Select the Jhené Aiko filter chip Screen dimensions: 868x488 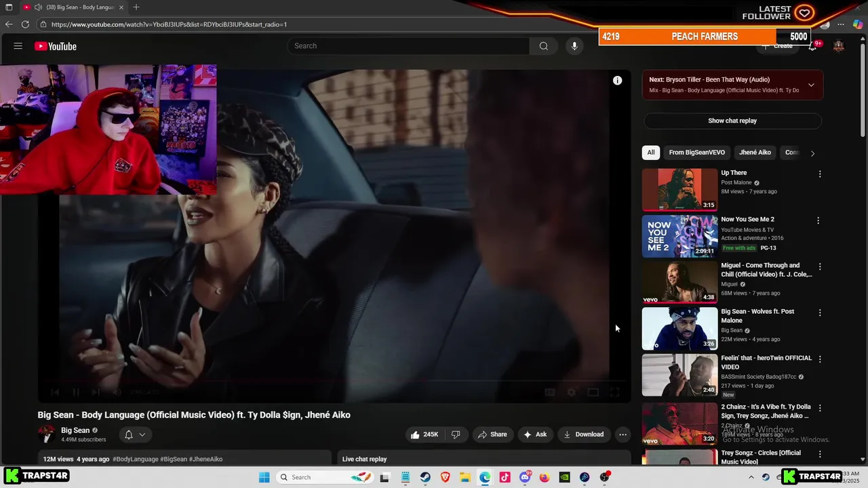(x=755, y=152)
